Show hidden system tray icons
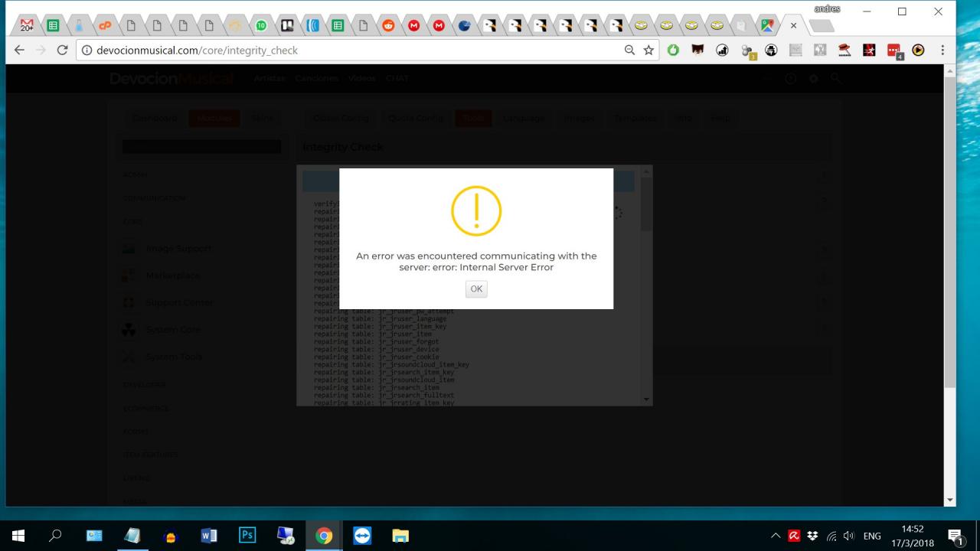This screenshot has height=551, width=980. coord(775,536)
